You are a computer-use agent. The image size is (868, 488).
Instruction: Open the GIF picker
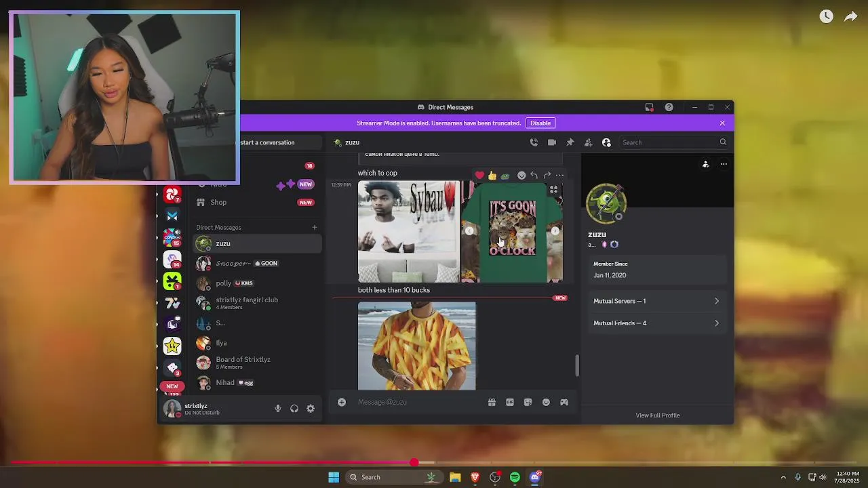(510, 402)
